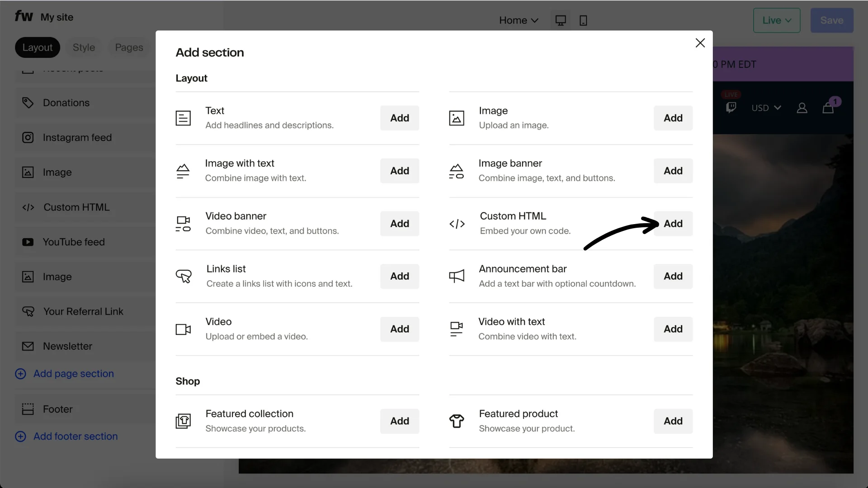This screenshot has height=488, width=868.
Task: Click the Custom HTML code icon in sidebar
Action: click(x=28, y=207)
